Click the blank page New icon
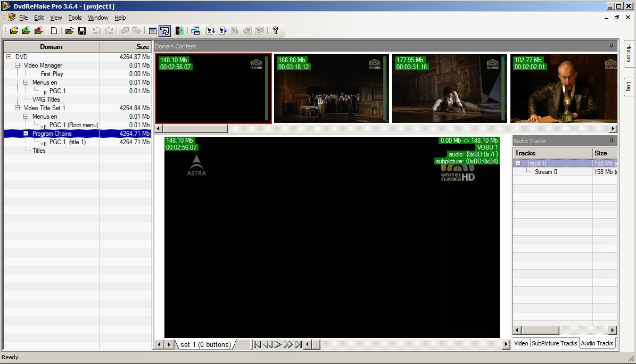636x364 pixels. (x=54, y=31)
